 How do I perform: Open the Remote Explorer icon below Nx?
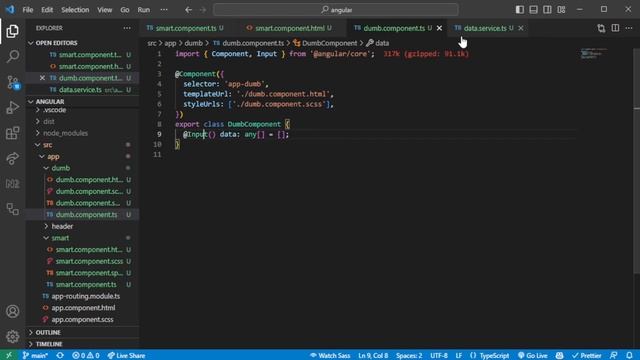pyautogui.click(x=12, y=209)
